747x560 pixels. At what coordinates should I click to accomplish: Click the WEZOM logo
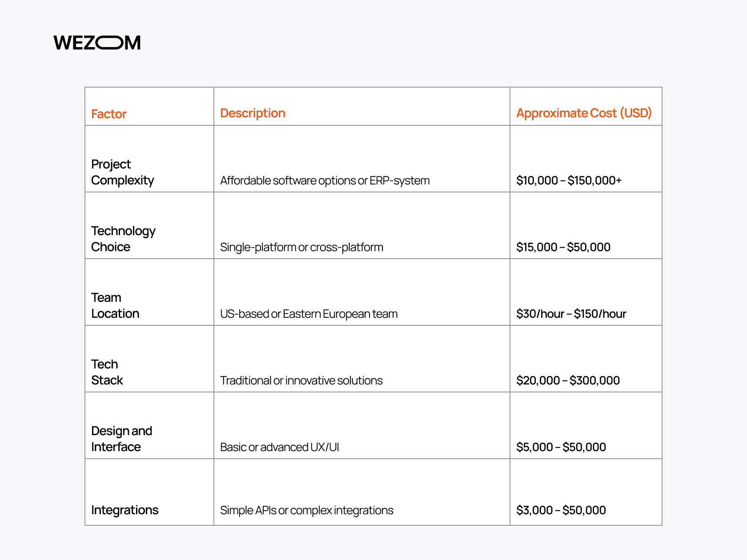coord(97,43)
